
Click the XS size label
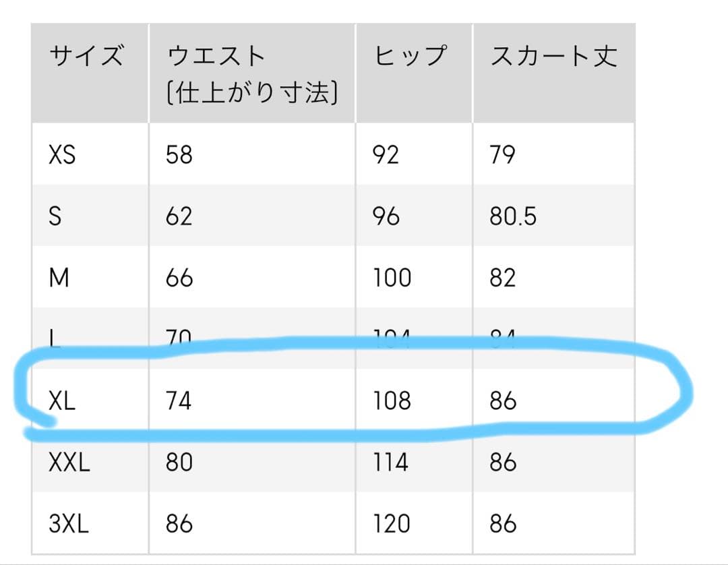point(62,155)
